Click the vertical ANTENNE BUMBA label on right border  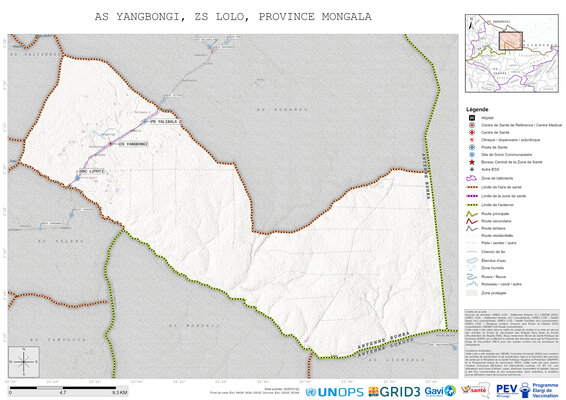pyautogui.click(x=426, y=176)
